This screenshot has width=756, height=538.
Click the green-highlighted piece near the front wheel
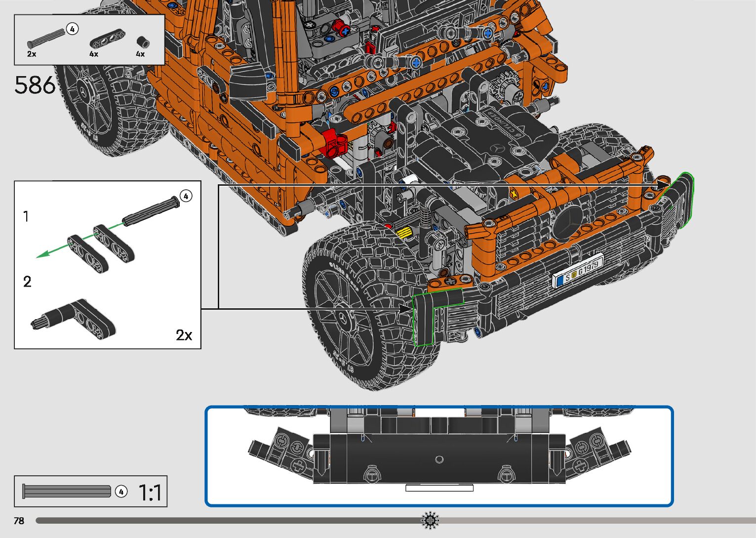coord(424,318)
